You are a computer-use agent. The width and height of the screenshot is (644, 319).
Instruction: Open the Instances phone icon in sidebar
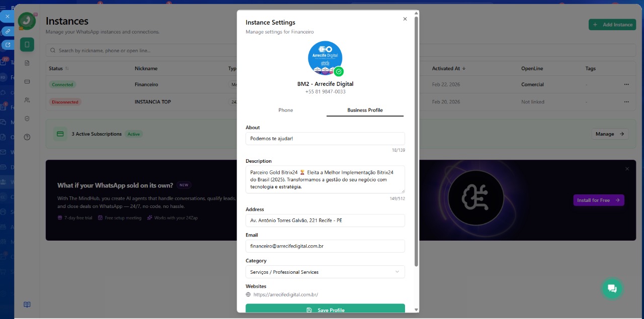click(27, 45)
